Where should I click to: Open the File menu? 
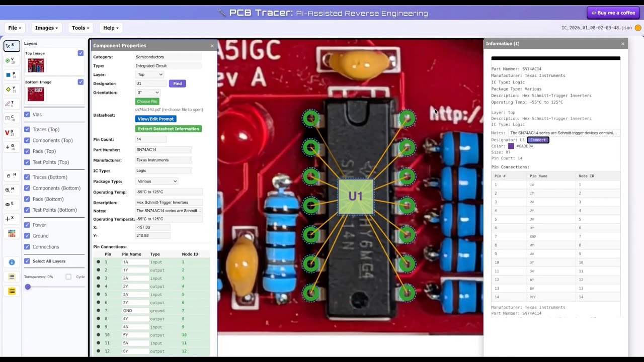(14, 28)
